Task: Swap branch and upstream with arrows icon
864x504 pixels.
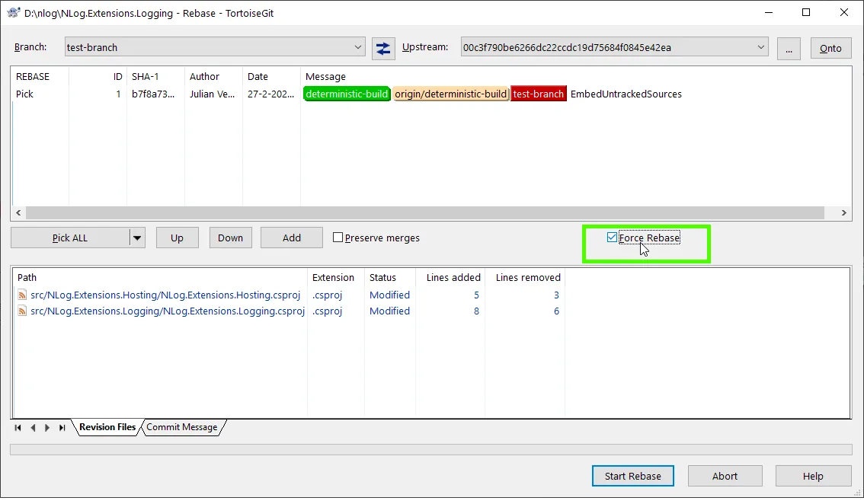Action: (383, 48)
